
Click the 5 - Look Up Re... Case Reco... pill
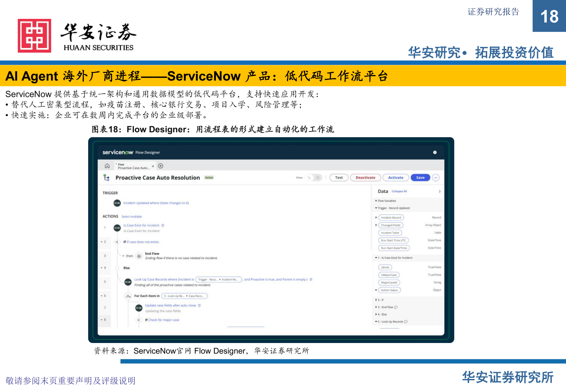point(184,296)
